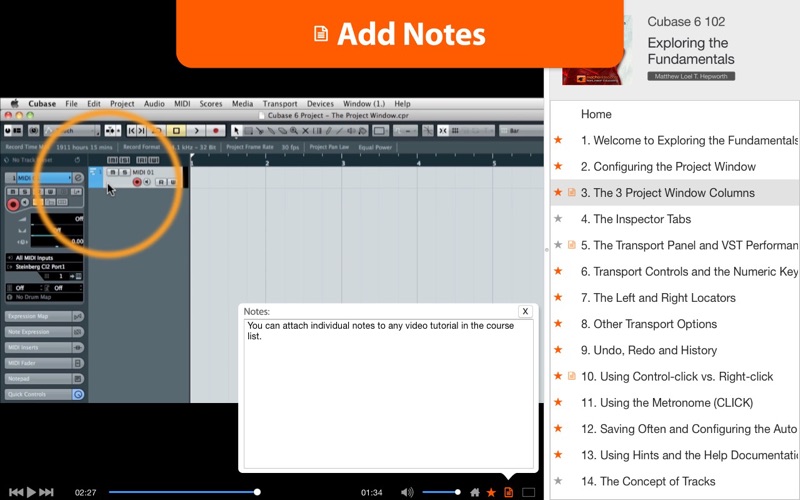Toggle star for lesson 5 Transport Panel
Viewport: 800px width, 500px height.
click(558, 244)
